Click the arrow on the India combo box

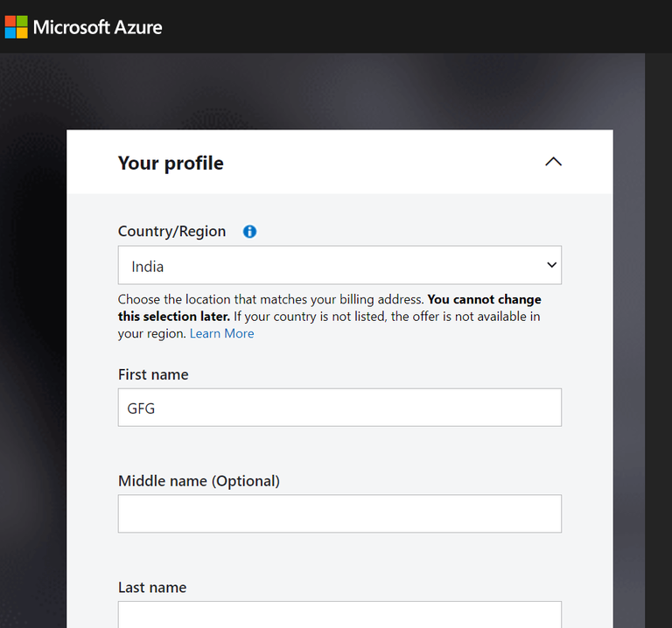[x=551, y=265]
